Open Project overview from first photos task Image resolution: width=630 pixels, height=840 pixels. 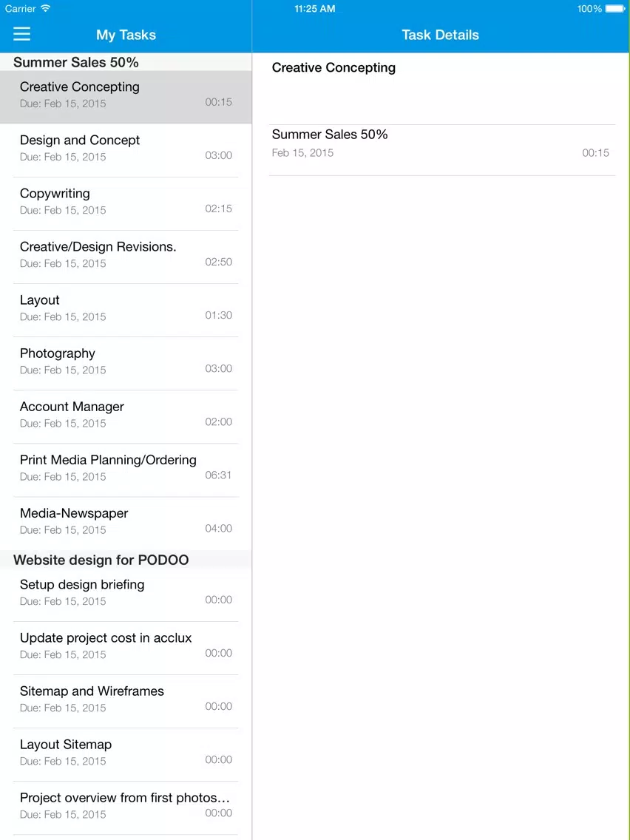pos(126,808)
